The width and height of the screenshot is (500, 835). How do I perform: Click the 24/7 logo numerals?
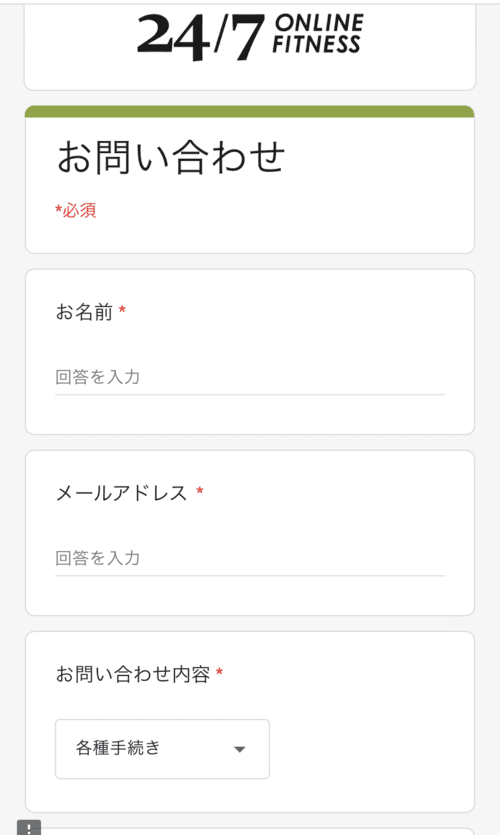201,37
